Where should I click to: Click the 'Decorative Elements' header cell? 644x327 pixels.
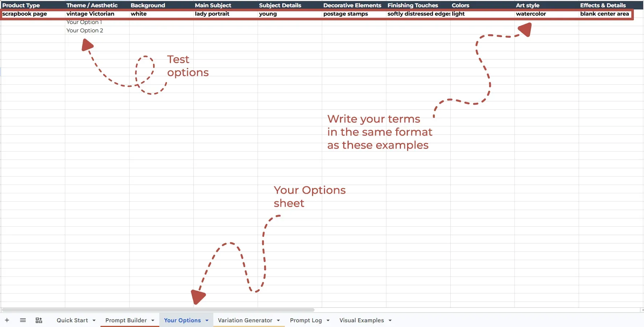(x=354, y=5)
